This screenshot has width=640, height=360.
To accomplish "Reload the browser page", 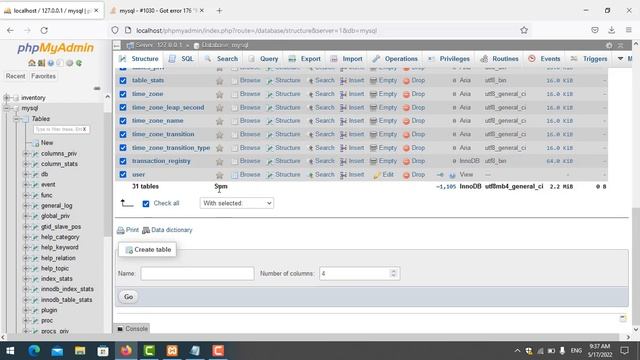I will point(44,30).
